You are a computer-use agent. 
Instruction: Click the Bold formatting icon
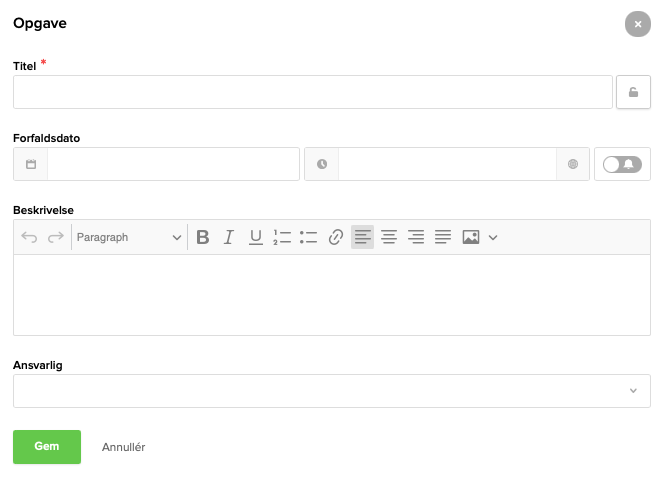203,237
